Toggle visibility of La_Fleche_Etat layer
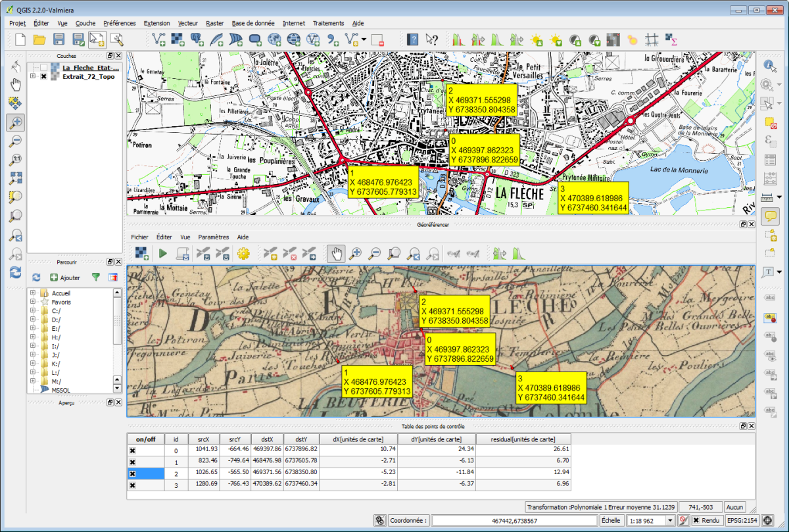This screenshot has height=532, width=789. click(x=43, y=67)
